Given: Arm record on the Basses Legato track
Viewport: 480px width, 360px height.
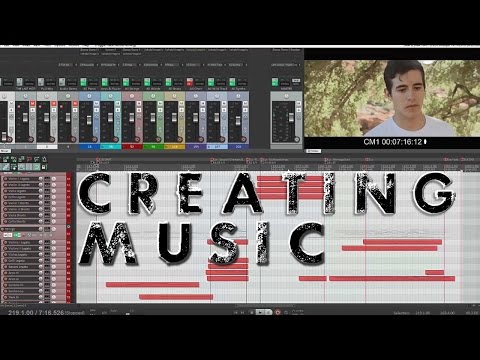Looking at the screenshot, I should pos(6,267).
